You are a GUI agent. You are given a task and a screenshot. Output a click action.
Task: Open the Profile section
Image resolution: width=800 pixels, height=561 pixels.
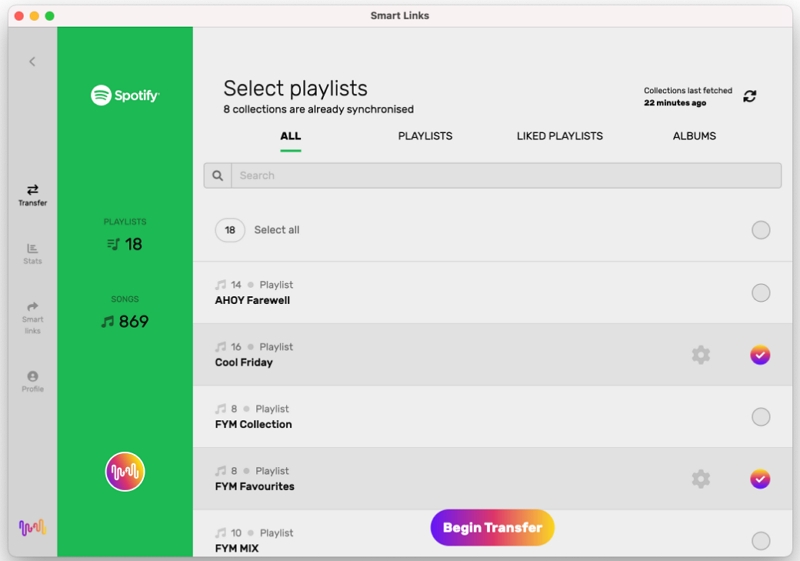32,381
